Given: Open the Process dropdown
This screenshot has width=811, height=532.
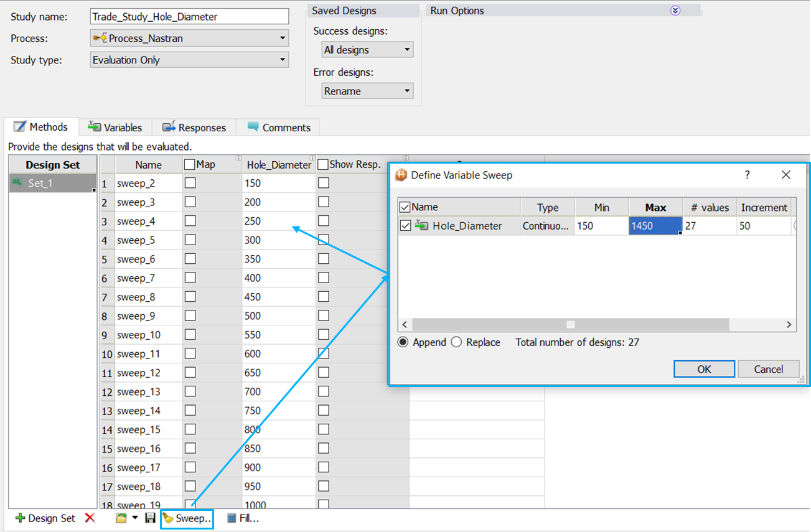Looking at the screenshot, I should [x=189, y=39].
